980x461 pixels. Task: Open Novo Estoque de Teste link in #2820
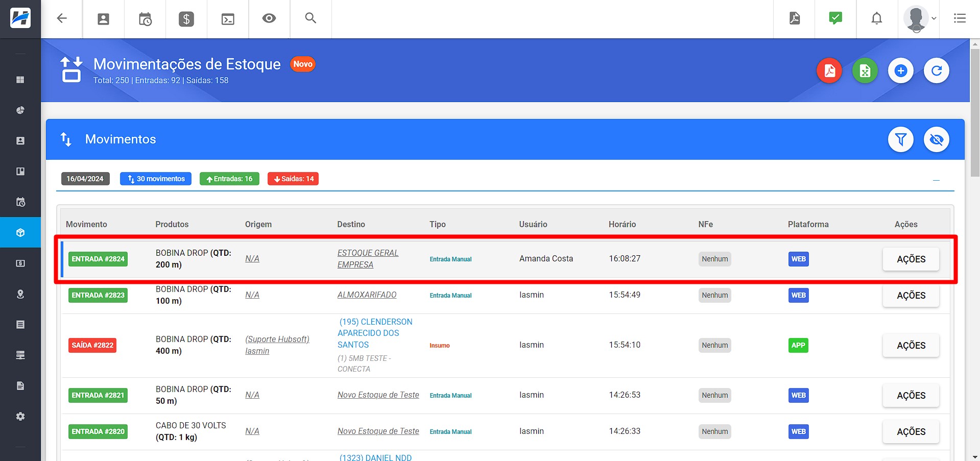coord(378,431)
